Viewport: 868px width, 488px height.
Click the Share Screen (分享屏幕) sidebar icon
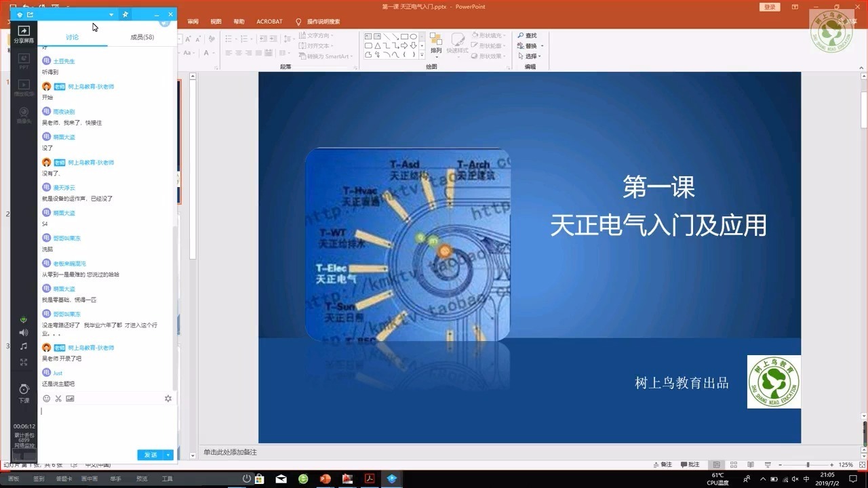pos(24,35)
